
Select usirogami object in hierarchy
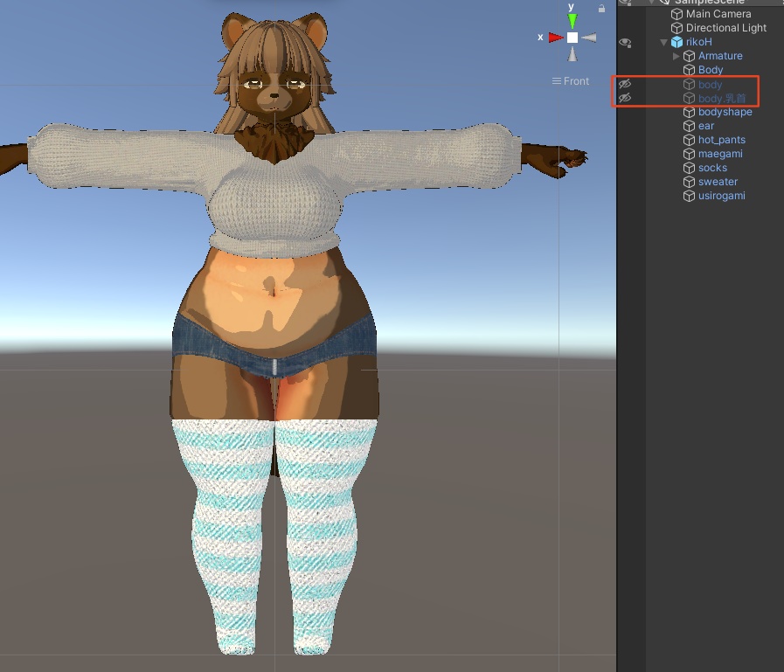pyautogui.click(x=721, y=196)
